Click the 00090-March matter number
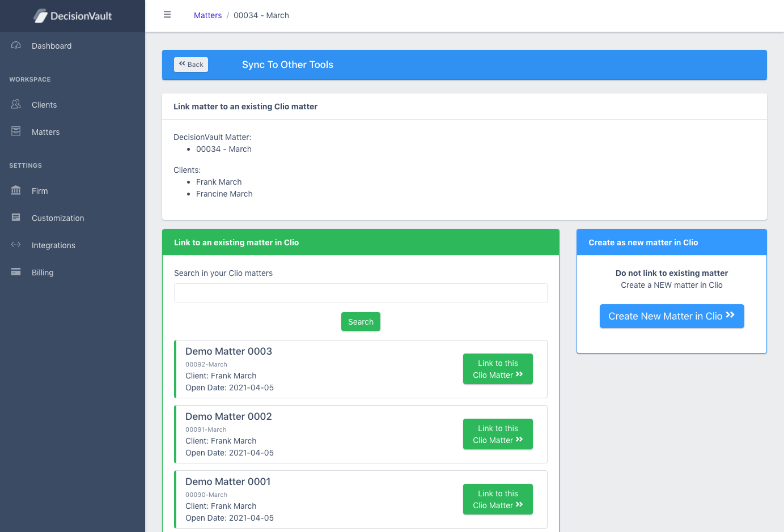Screen dimensions: 784x532 tap(206, 495)
